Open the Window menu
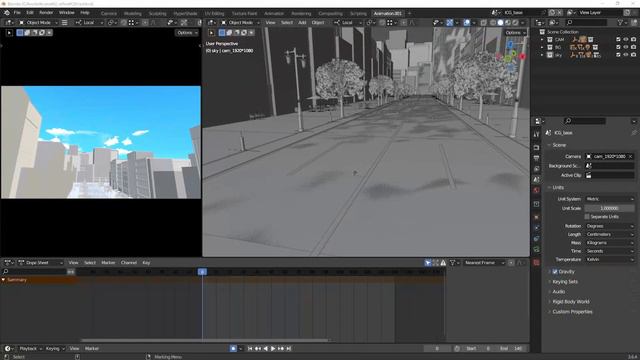The width and height of the screenshot is (640, 360). (x=67, y=13)
